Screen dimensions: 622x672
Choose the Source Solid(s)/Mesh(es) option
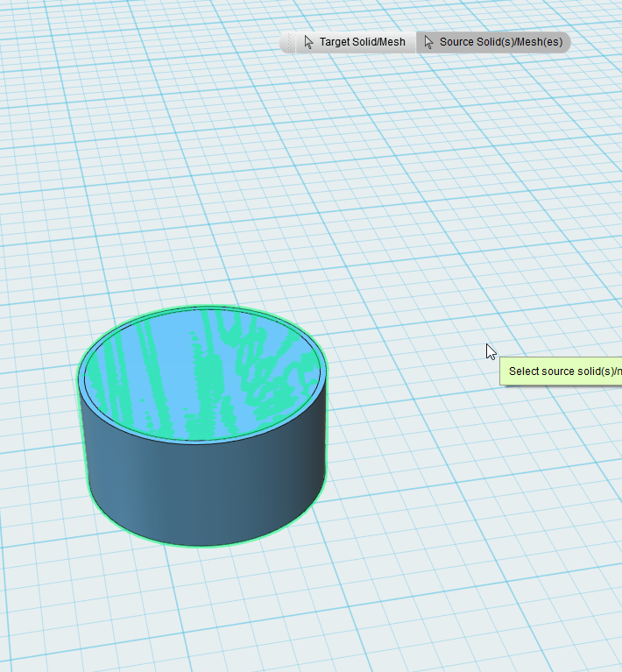pyautogui.click(x=493, y=42)
